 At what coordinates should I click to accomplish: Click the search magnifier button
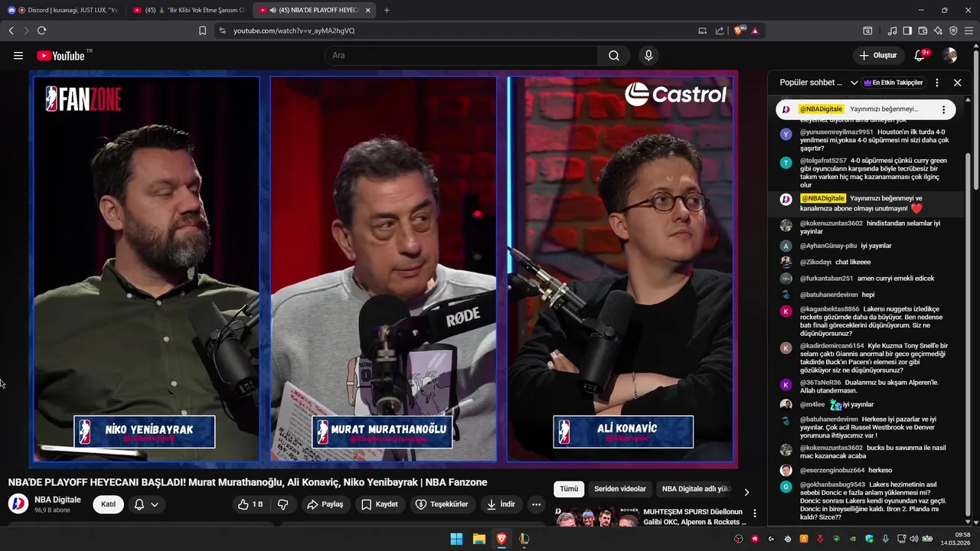614,55
